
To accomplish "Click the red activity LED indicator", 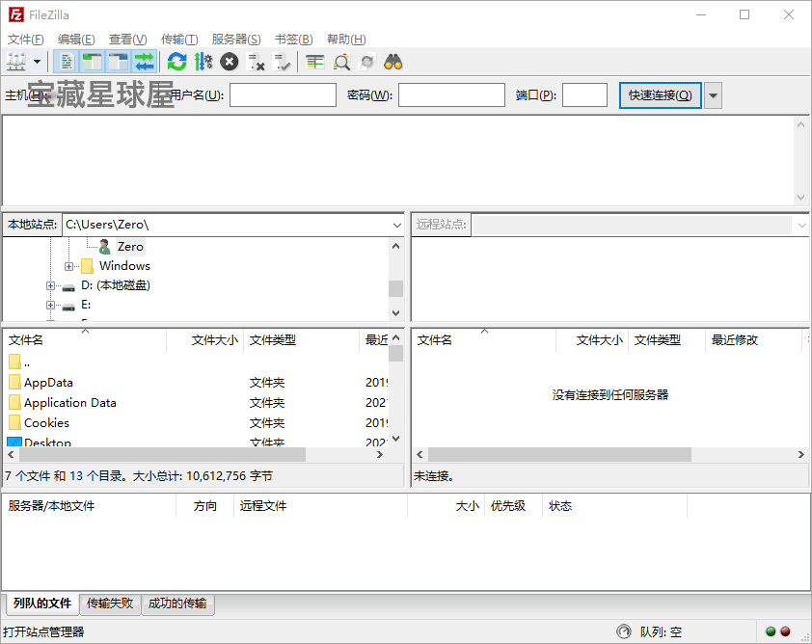I will 785,631.
